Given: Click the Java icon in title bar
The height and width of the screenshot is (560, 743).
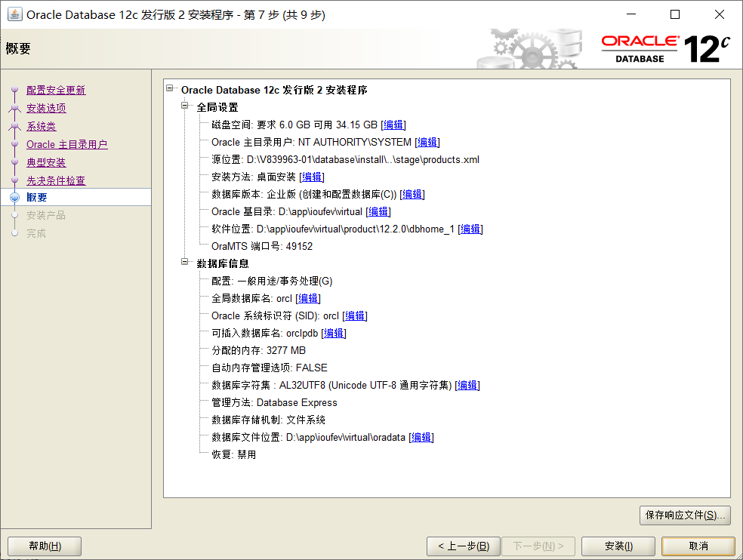Looking at the screenshot, I should (14, 14).
